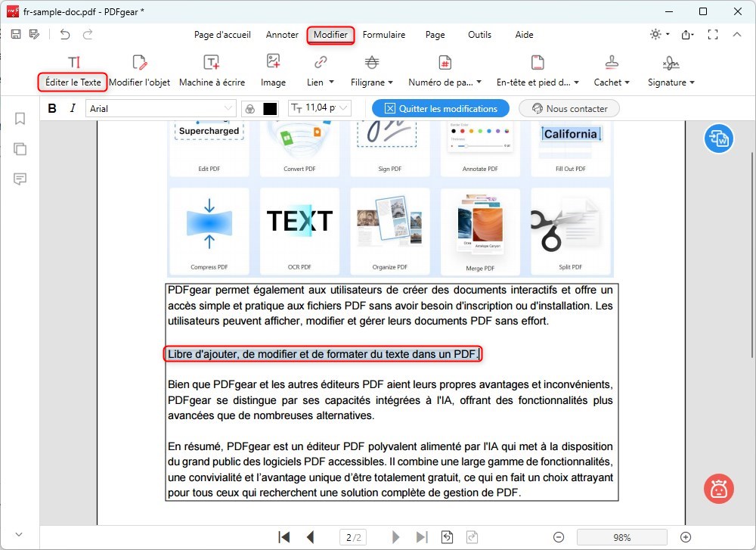Open the black text color swatch
The width and height of the screenshot is (756, 550).
pos(270,108)
